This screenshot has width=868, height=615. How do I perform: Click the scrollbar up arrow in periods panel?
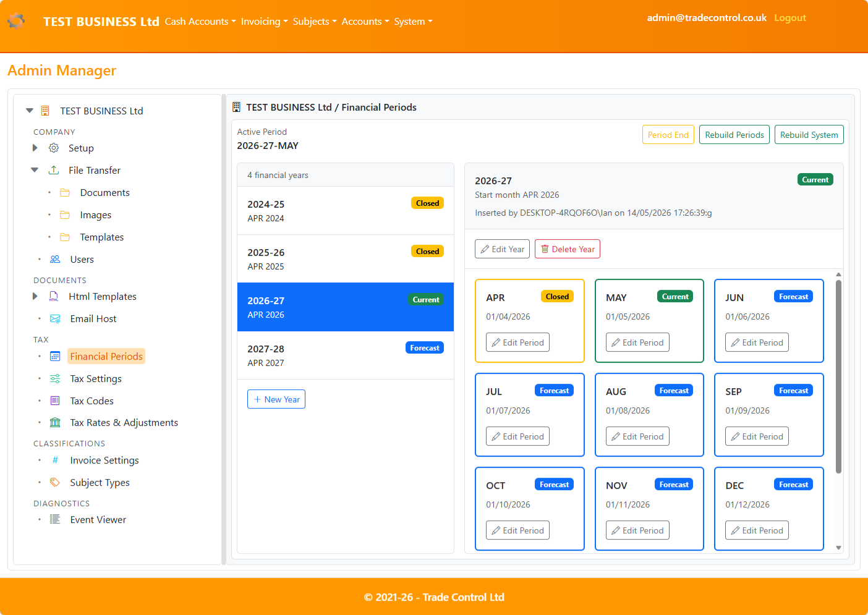[x=838, y=274]
